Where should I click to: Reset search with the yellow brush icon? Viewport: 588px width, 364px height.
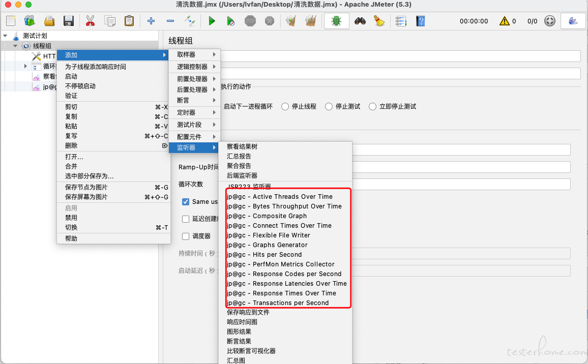click(379, 21)
